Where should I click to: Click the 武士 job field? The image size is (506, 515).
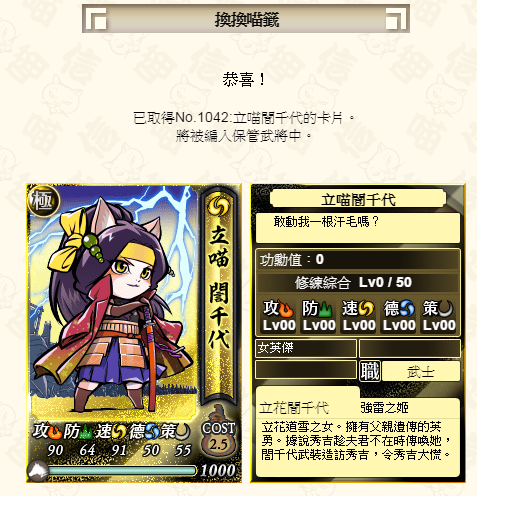[x=421, y=371]
